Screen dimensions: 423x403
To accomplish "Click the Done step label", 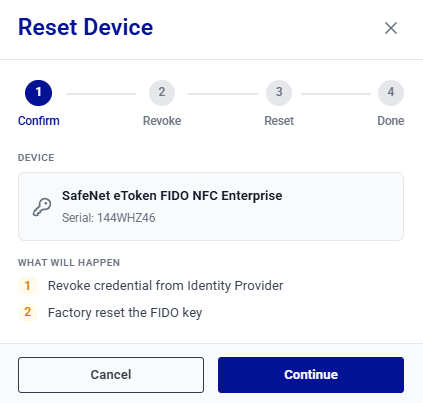I will click(391, 121).
